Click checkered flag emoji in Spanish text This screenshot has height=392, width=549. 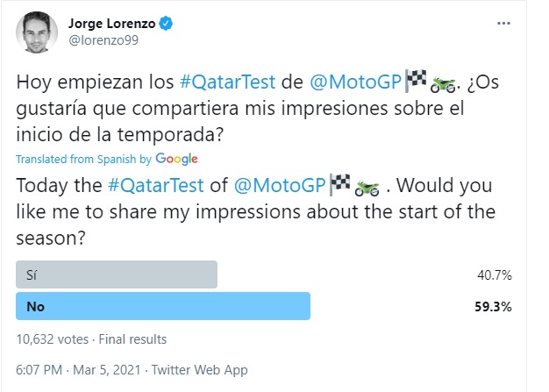click(x=417, y=82)
